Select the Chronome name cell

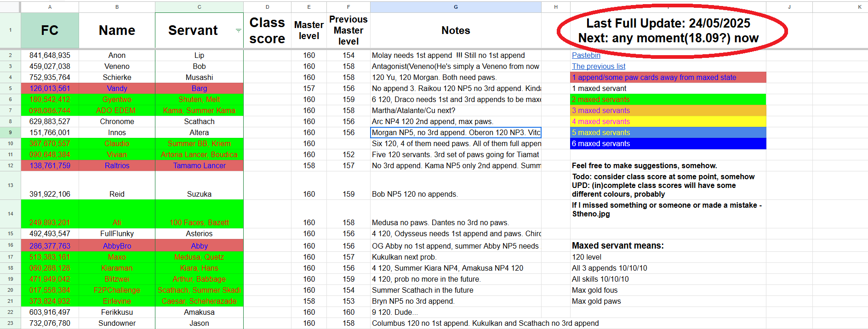(x=117, y=121)
